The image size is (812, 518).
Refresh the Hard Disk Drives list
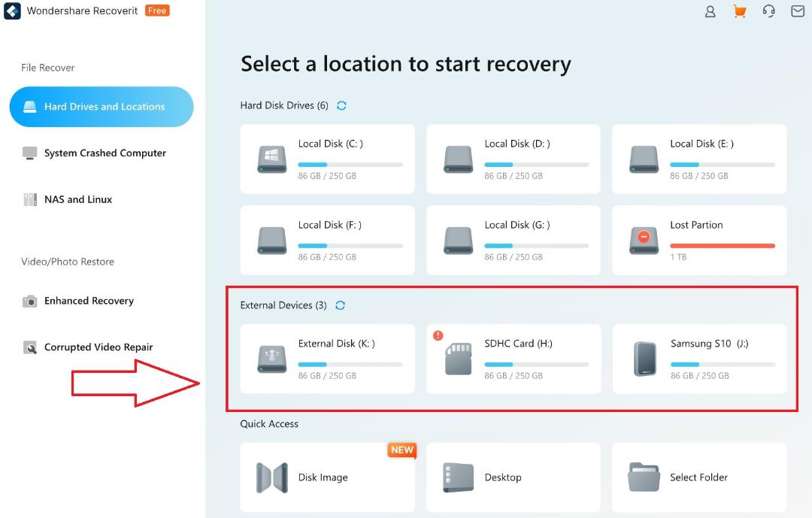[x=342, y=106]
